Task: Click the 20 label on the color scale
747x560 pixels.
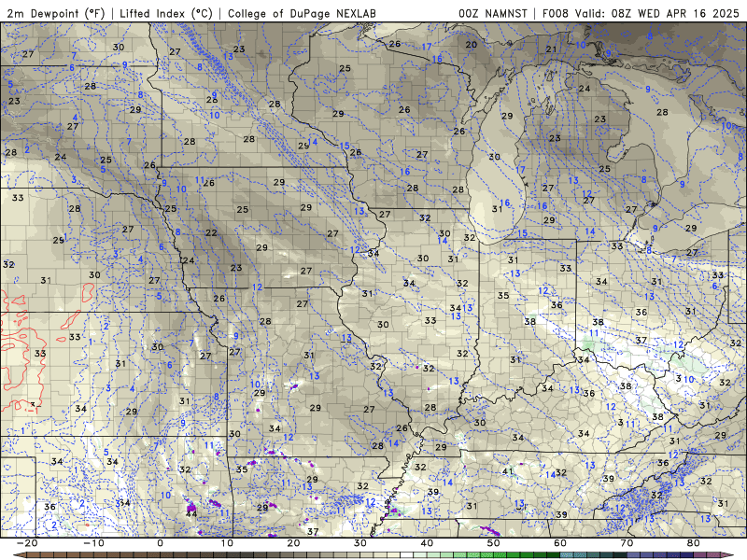Action: 293,543
